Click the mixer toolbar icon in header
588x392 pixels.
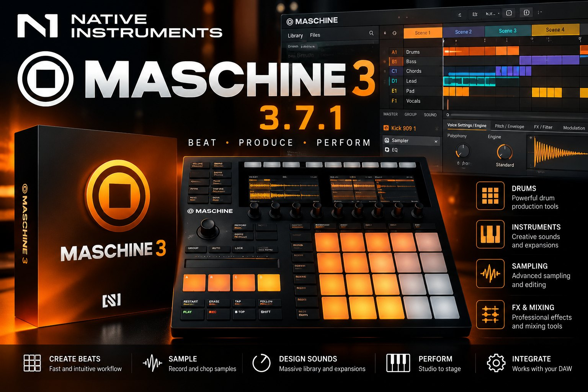(x=475, y=14)
